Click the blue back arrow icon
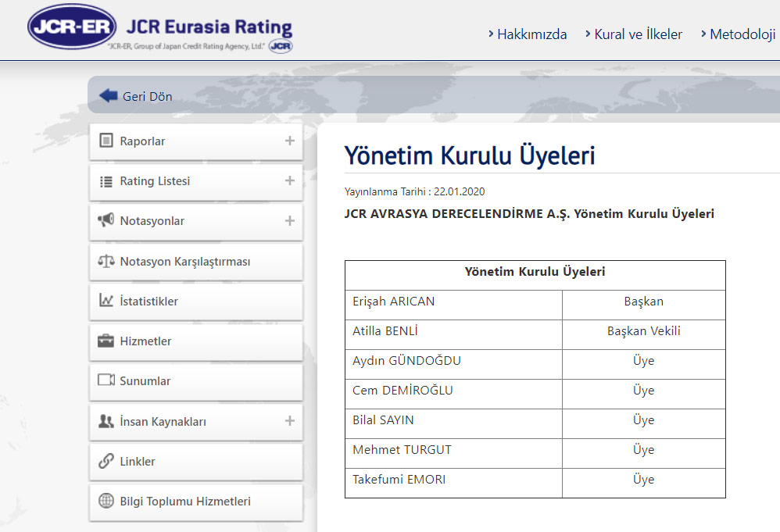 coord(108,96)
